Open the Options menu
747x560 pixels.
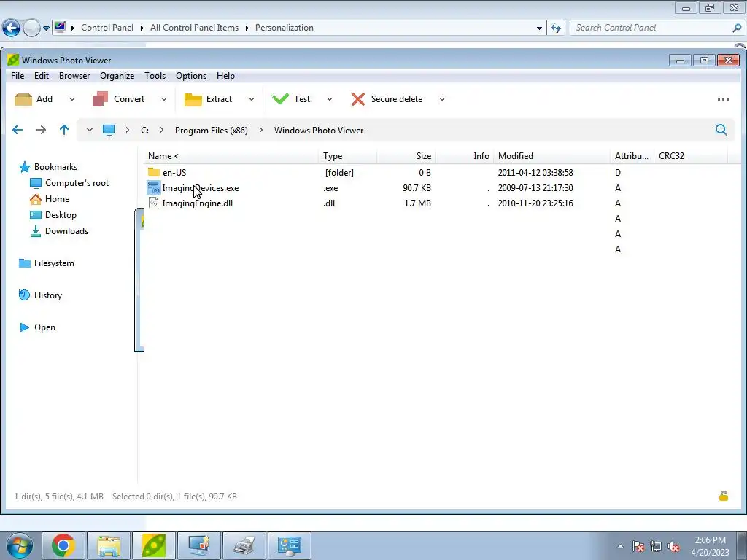[x=191, y=76]
